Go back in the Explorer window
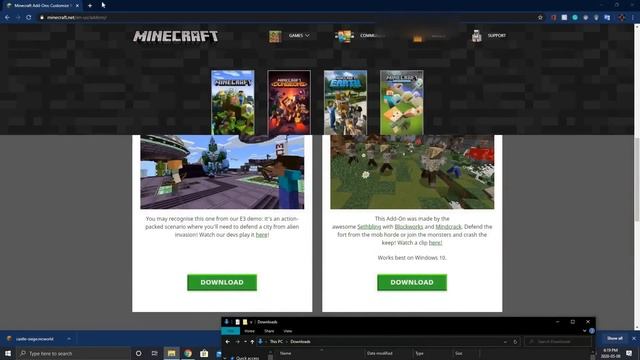Viewport: 640px width, 360px height. (x=228, y=342)
